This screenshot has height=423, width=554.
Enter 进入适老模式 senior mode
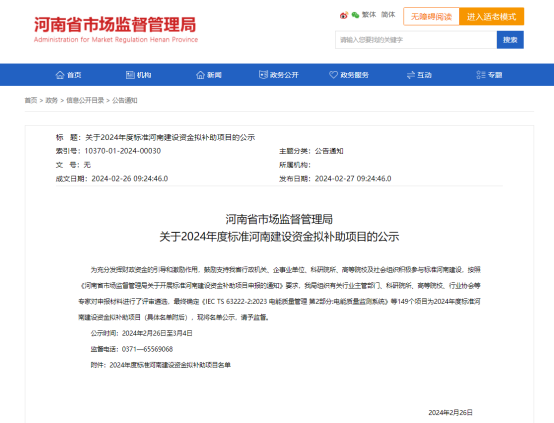pos(491,17)
